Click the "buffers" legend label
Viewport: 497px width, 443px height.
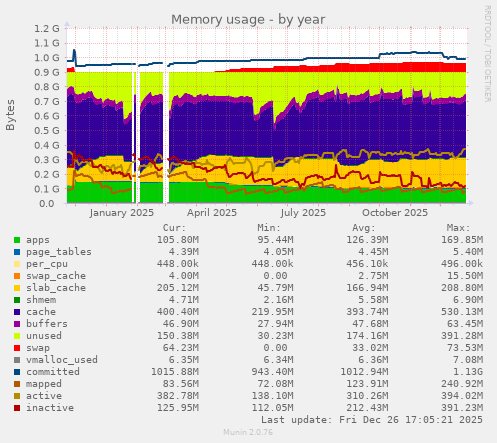[47, 324]
